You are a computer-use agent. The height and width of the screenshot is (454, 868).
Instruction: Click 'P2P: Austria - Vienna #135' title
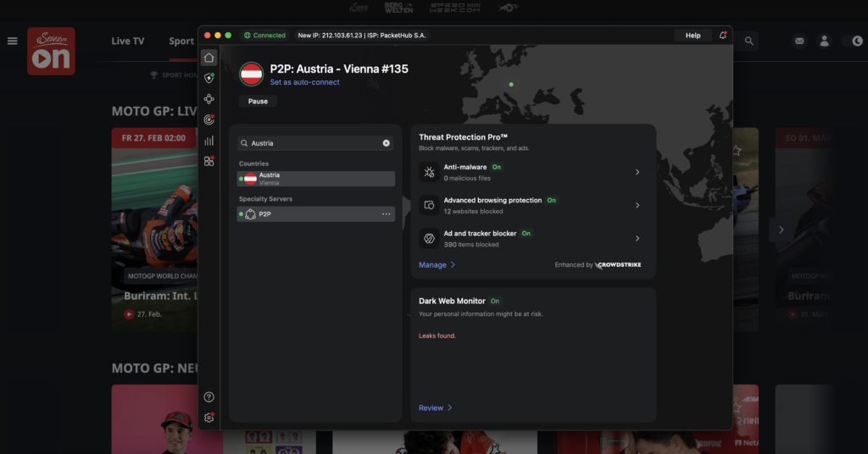(x=339, y=69)
